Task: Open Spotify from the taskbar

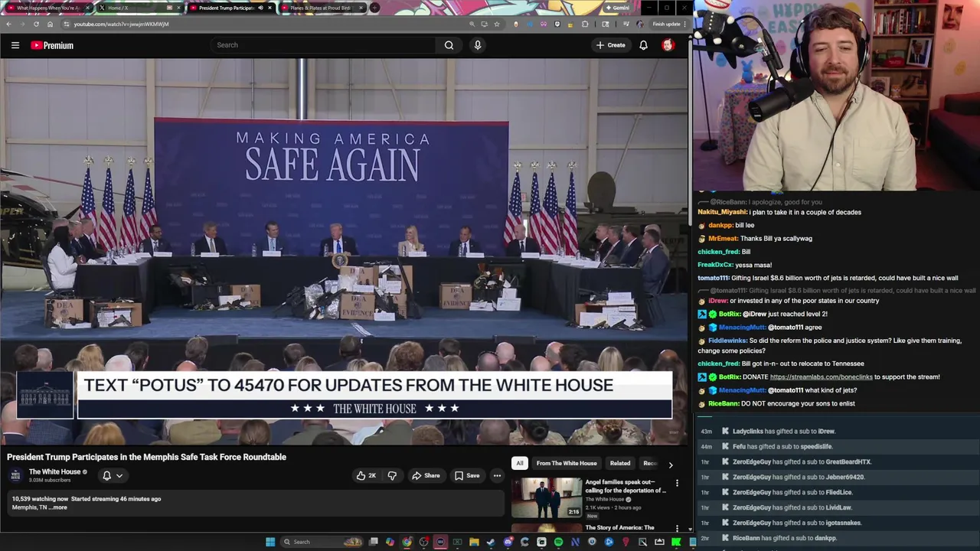Action: [x=559, y=542]
